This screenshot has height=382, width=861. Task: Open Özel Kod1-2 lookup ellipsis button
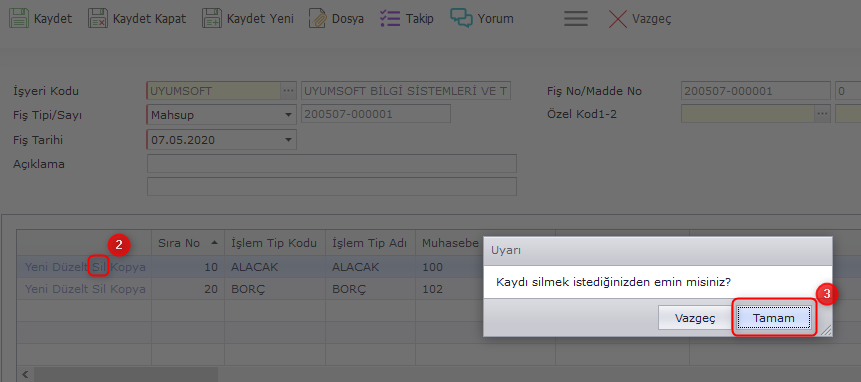click(x=822, y=114)
